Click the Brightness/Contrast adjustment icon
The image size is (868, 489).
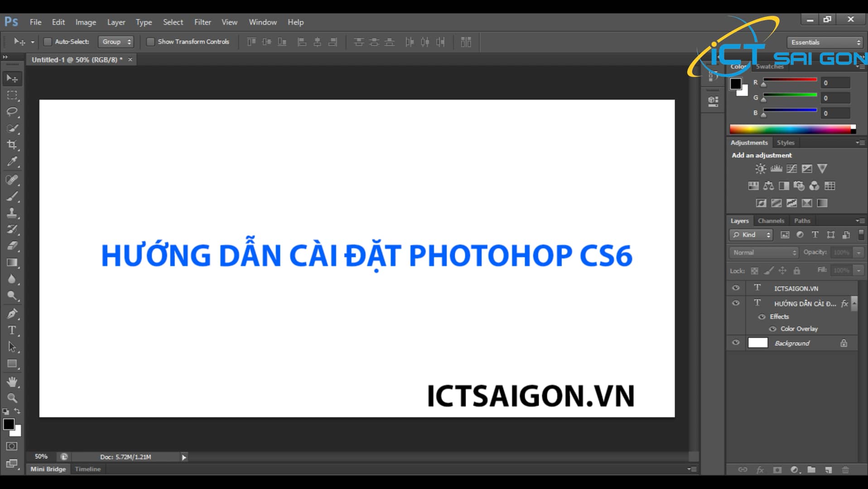click(761, 169)
